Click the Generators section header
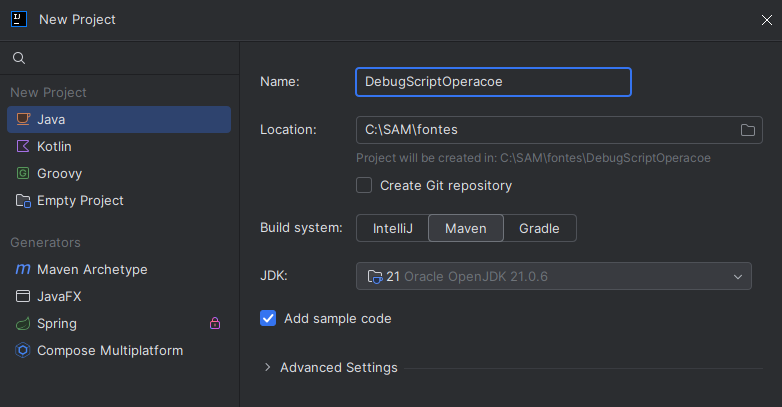 point(45,242)
